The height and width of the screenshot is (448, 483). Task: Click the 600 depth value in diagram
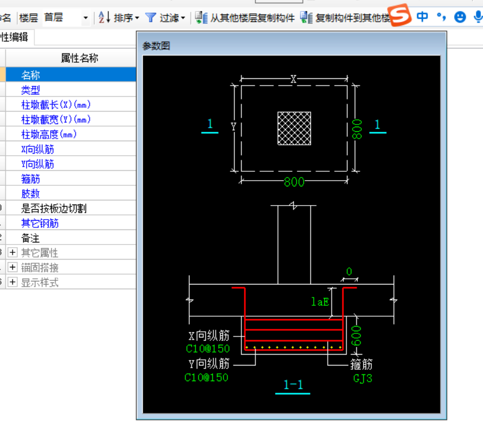pyautogui.click(x=356, y=335)
